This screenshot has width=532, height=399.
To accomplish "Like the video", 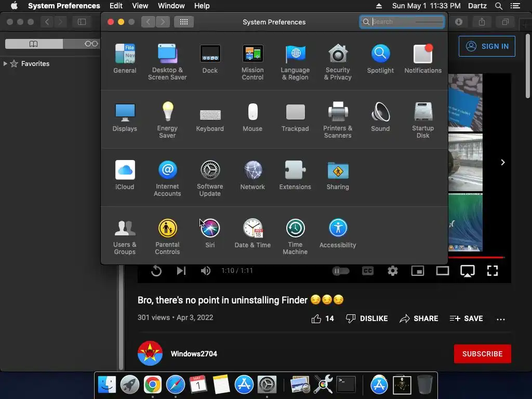I will coord(323,318).
